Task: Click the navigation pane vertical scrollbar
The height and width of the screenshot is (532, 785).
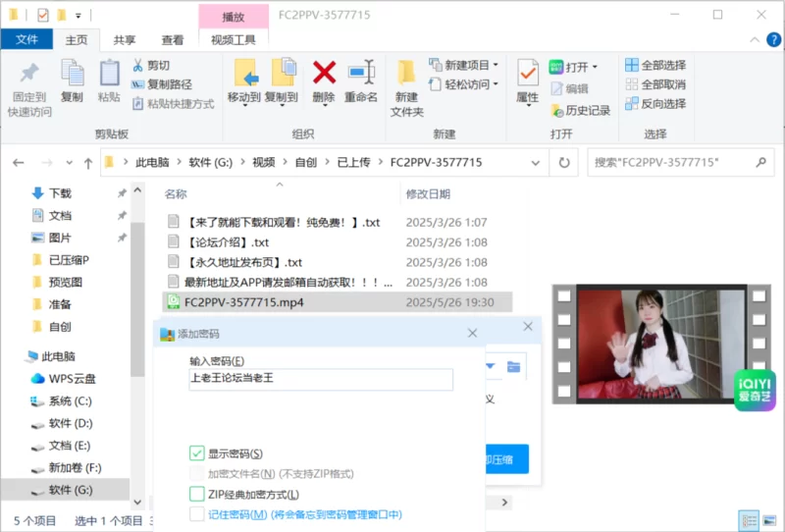Action: click(137, 294)
